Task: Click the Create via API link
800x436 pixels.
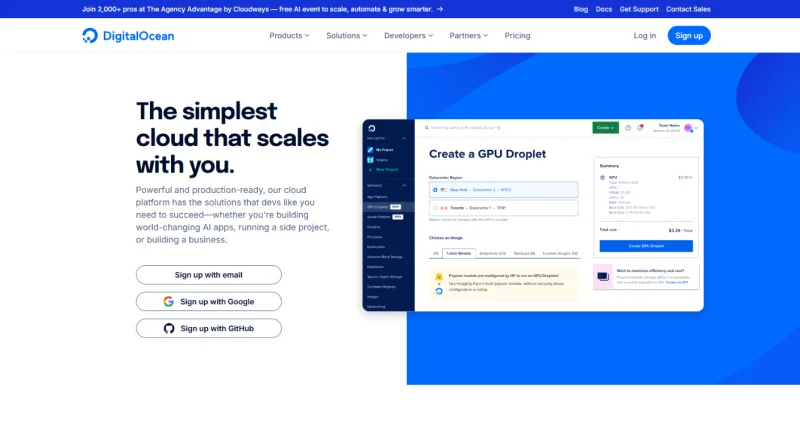Action: 677,283
